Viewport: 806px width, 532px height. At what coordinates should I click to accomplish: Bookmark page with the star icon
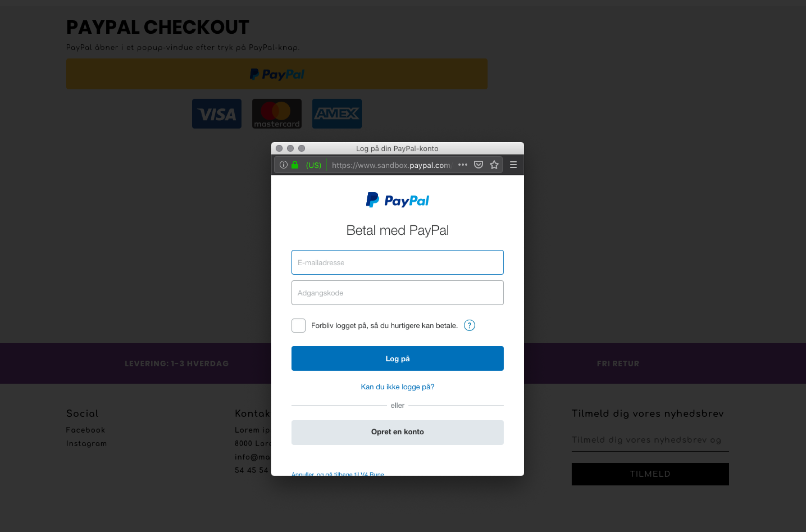[494, 165]
